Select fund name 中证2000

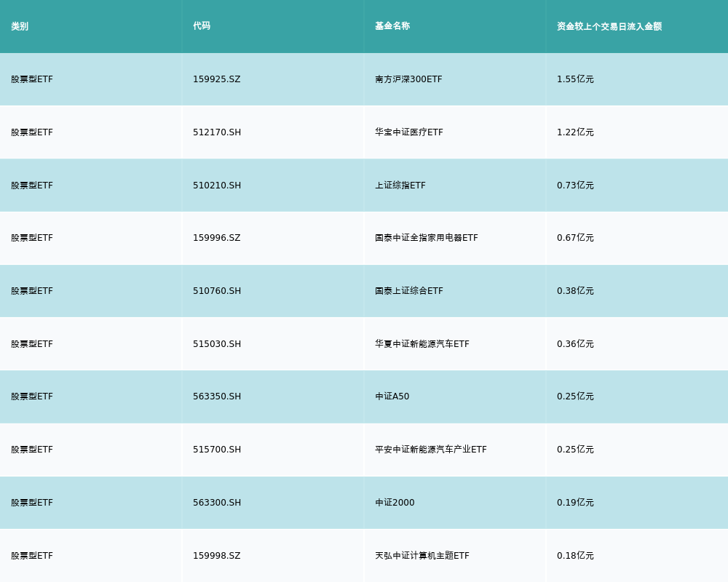[395, 503]
